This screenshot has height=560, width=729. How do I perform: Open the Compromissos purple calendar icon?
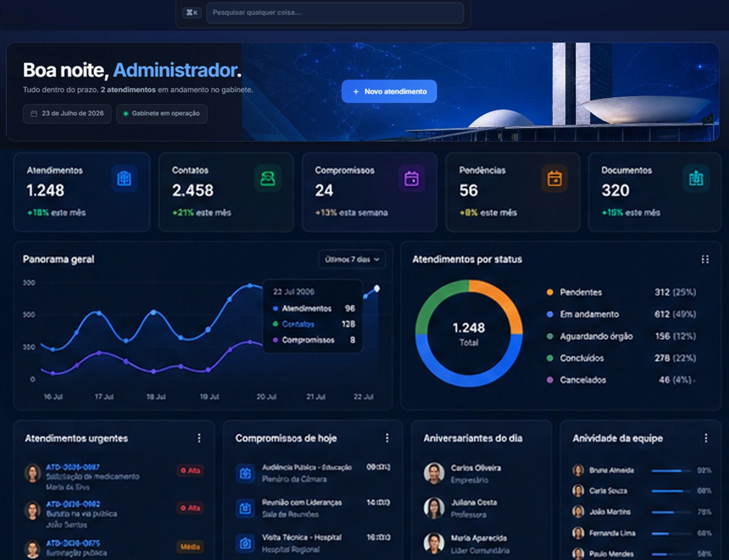tap(412, 179)
